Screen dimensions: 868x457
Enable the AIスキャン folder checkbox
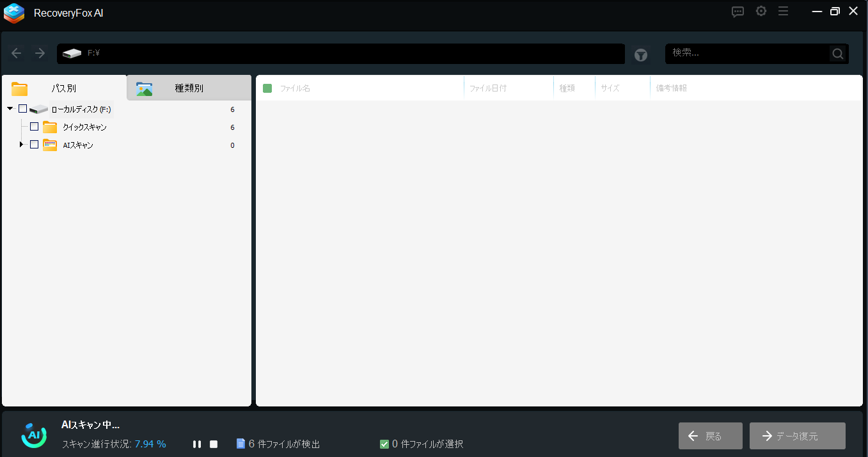point(35,145)
